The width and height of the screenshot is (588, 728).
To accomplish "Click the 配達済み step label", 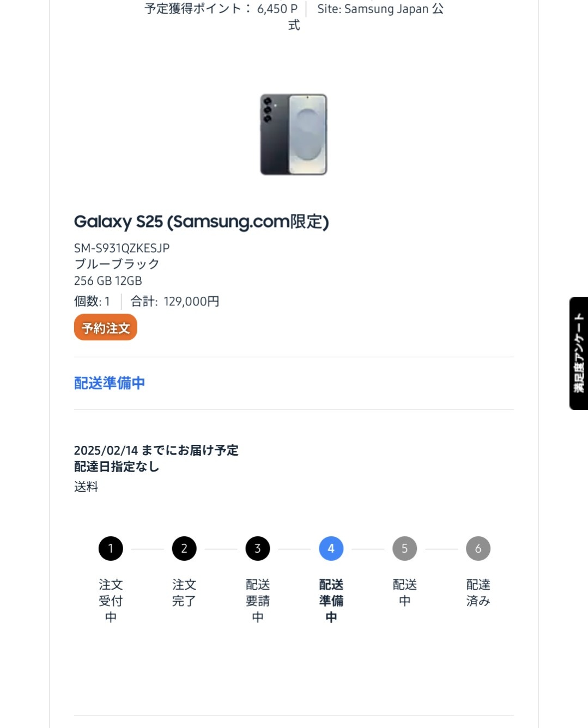I will pos(478,592).
